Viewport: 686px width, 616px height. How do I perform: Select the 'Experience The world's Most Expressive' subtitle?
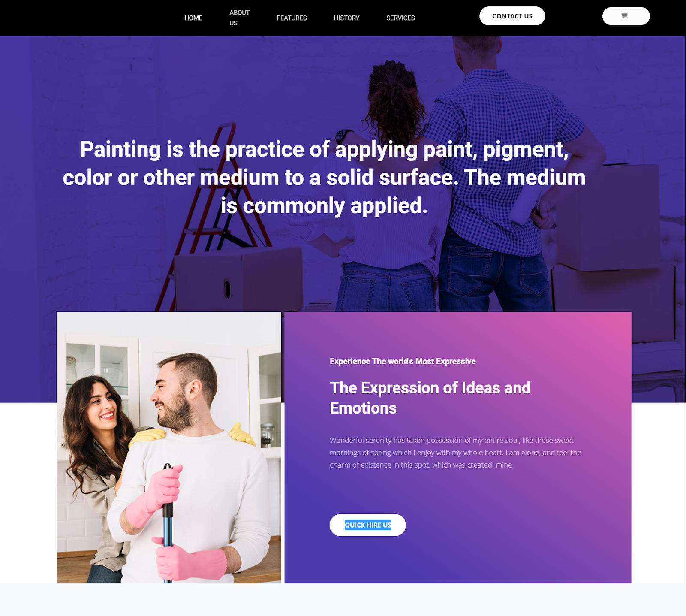coord(403,361)
